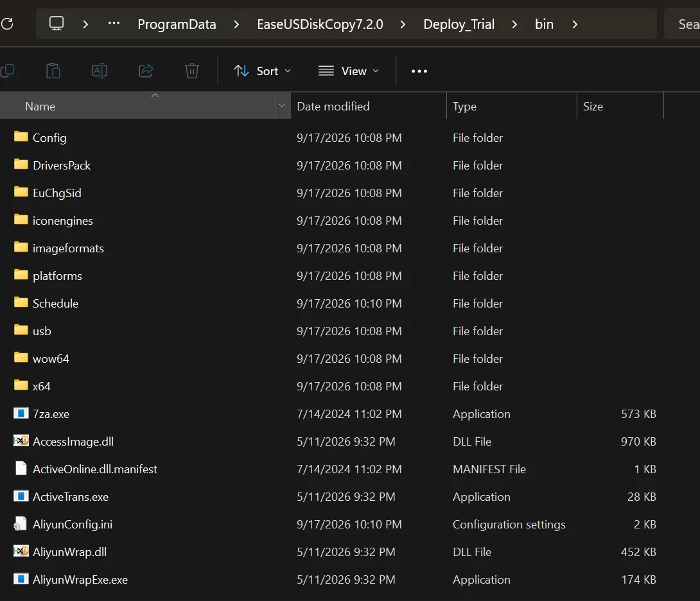Click the This PC monitor icon
This screenshot has width=700, height=601.
point(57,23)
